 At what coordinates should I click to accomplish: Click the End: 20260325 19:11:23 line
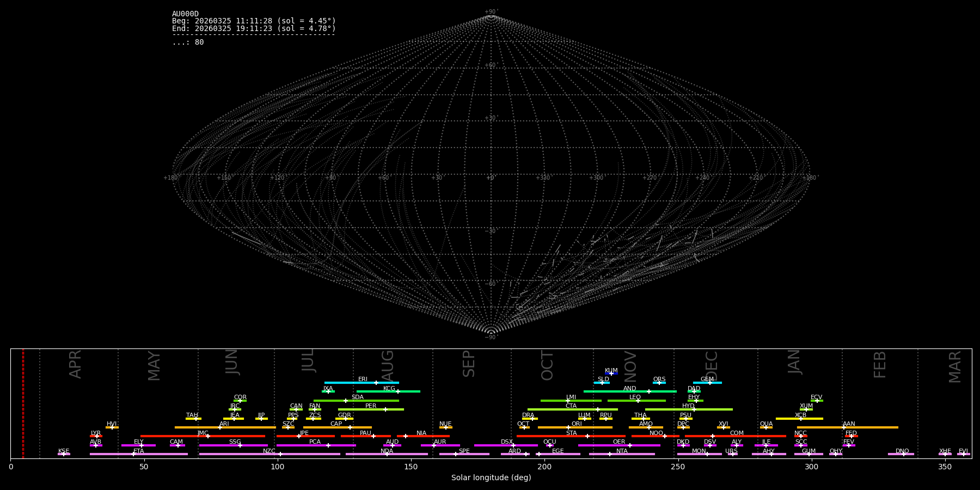254,29
